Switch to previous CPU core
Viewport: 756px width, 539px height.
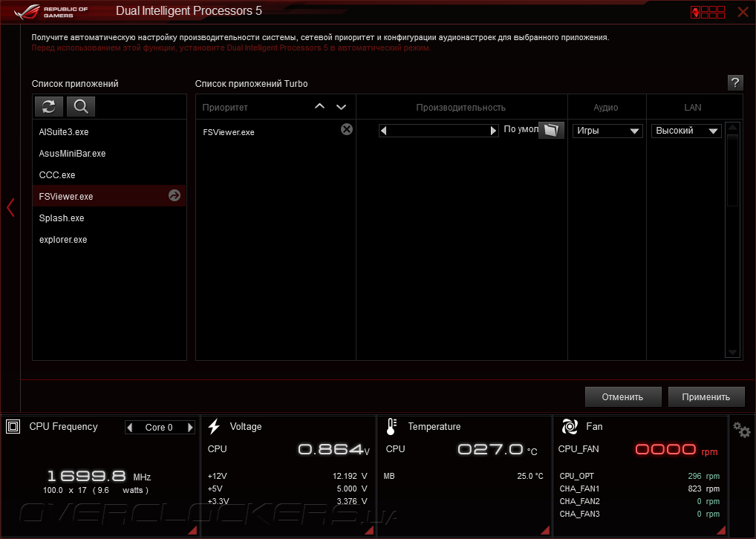pyautogui.click(x=130, y=427)
